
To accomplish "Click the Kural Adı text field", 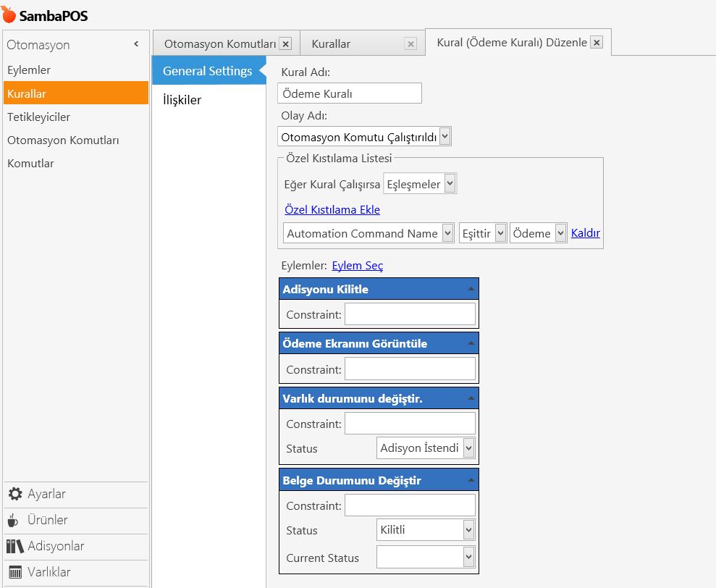I will (349, 93).
